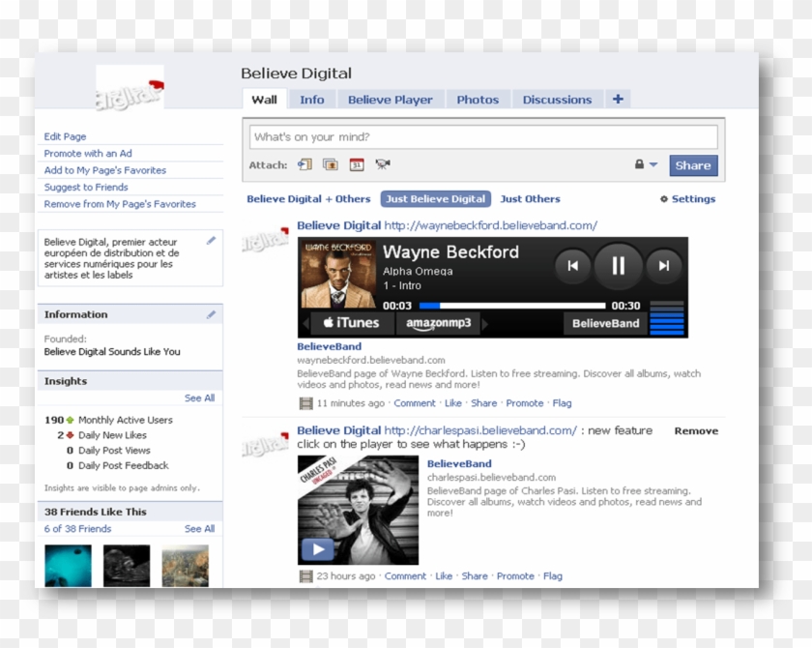Open BelieveBand title under Wayne Beckford player
Screen dimensions: 812x648
pos(330,346)
